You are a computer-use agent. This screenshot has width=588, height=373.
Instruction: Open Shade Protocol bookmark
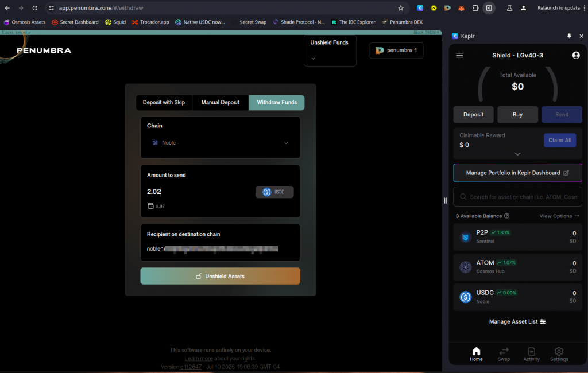pos(299,22)
